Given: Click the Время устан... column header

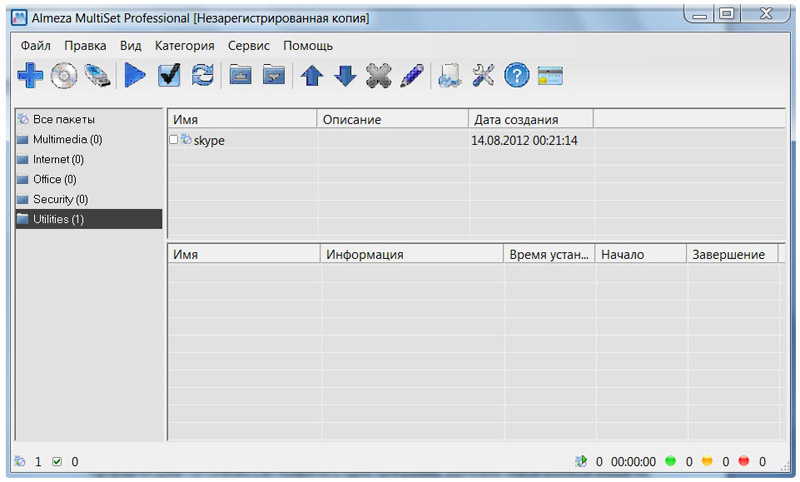Looking at the screenshot, I should (549, 254).
